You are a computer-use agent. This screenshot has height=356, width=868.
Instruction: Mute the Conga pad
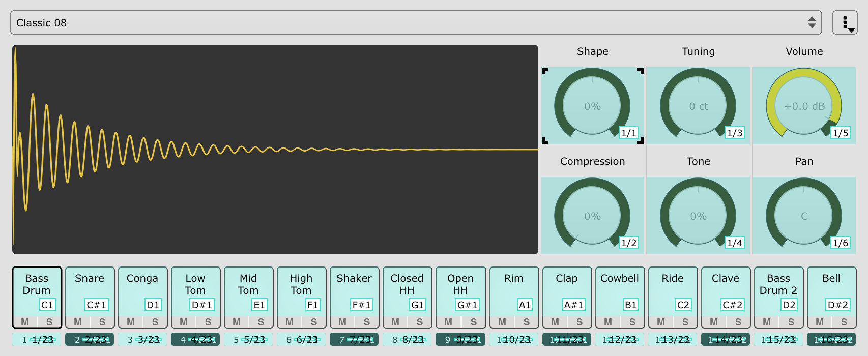click(131, 322)
